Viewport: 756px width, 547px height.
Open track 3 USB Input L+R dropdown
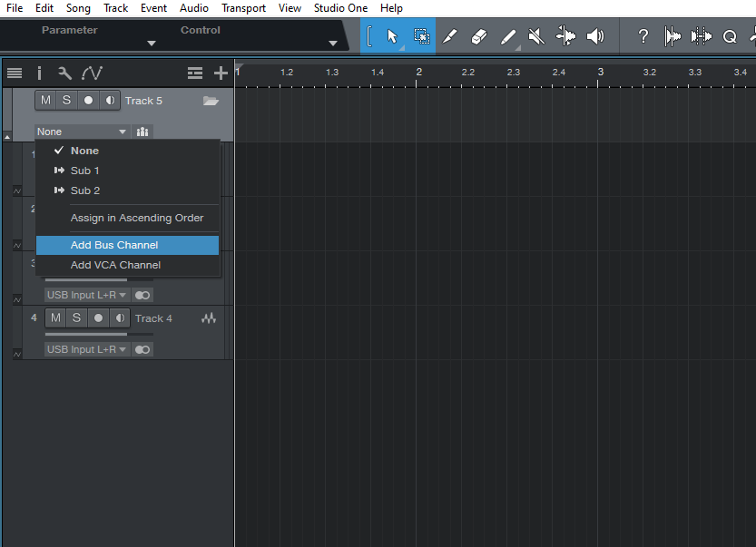coord(86,295)
